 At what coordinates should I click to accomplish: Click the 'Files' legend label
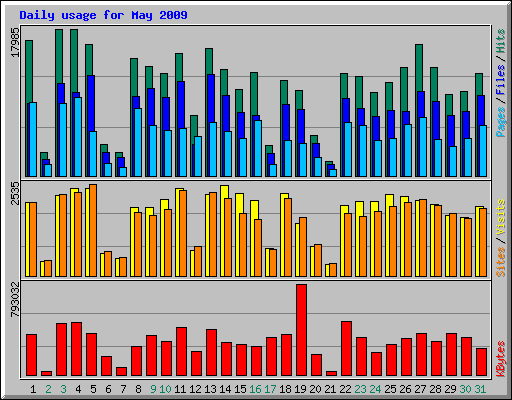click(x=501, y=80)
